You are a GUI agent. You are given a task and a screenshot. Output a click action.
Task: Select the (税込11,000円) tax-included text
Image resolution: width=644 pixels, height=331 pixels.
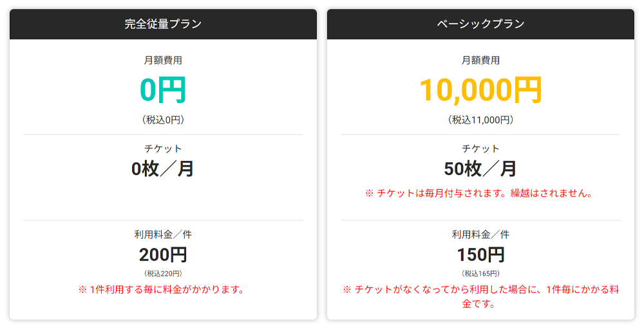point(480,120)
